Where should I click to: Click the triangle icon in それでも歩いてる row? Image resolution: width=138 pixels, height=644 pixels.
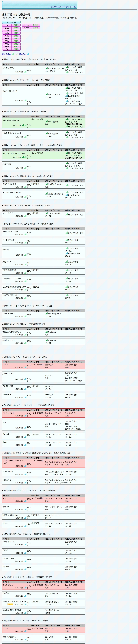25,187
